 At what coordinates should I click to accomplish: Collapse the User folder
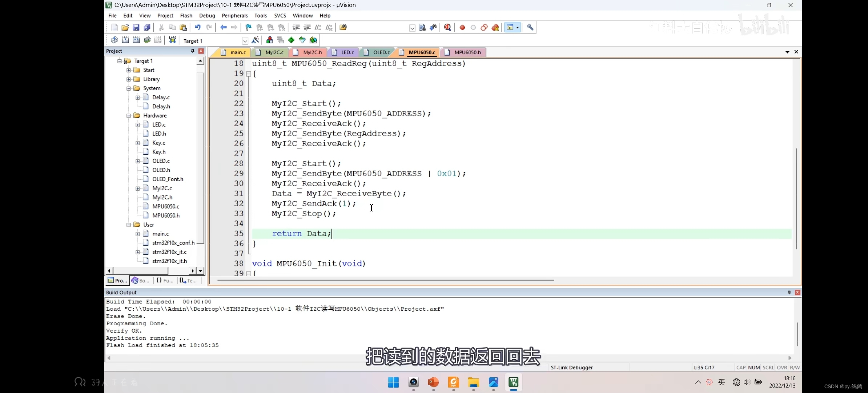point(128,225)
